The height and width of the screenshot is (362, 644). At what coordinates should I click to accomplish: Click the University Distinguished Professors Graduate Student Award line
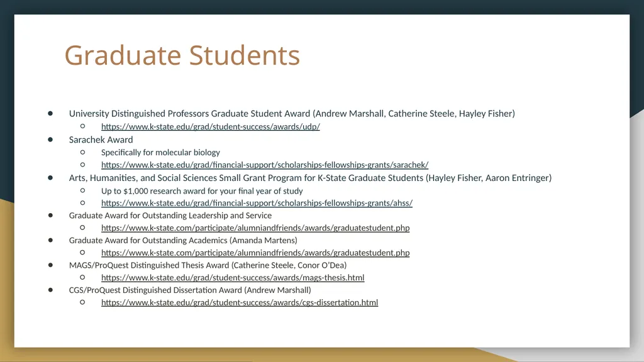292,114
